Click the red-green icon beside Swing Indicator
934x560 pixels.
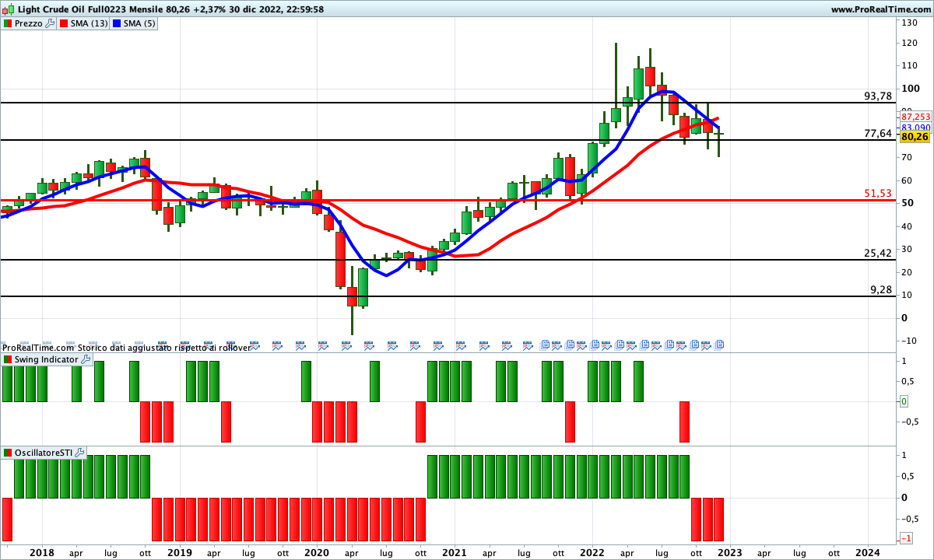[x=8, y=359]
